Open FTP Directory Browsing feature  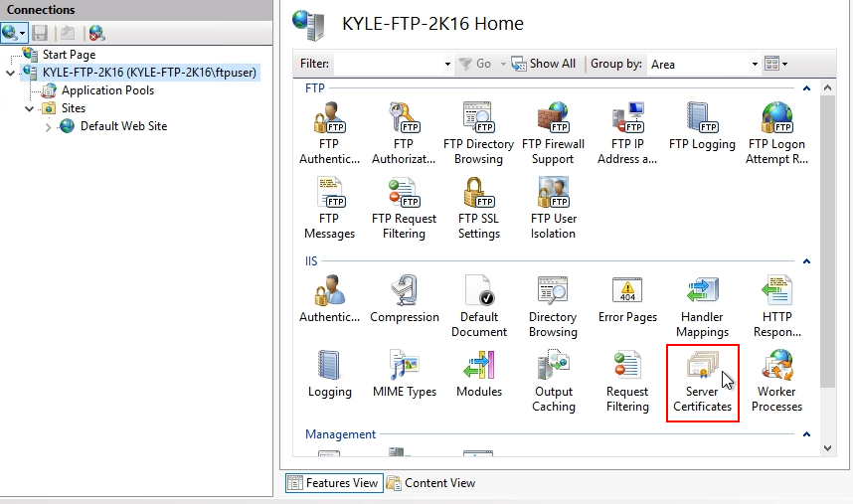point(478,133)
